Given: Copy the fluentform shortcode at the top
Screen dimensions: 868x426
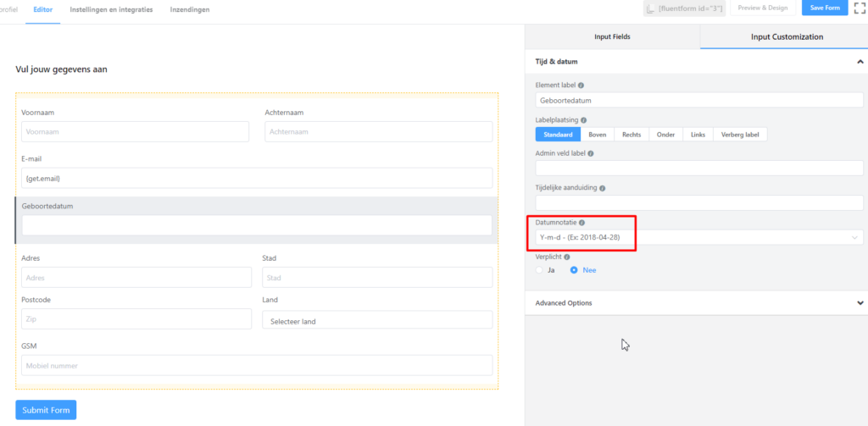Looking at the screenshot, I should [x=682, y=8].
